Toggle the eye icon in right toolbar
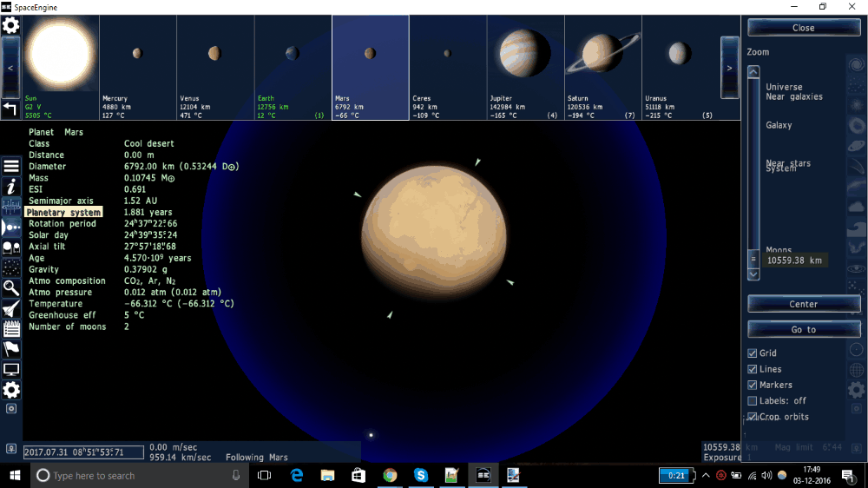868x488 pixels. (857, 268)
